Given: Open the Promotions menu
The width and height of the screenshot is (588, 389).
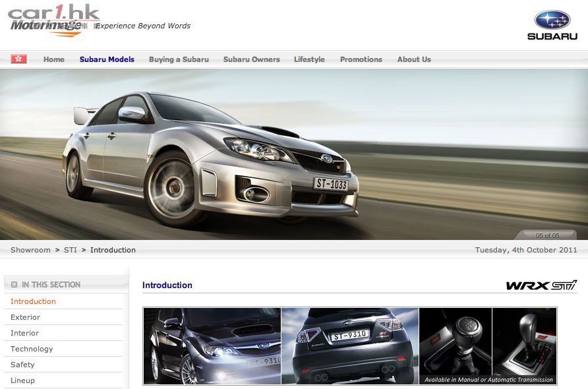Looking at the screenshot, I should pos(361,59).
